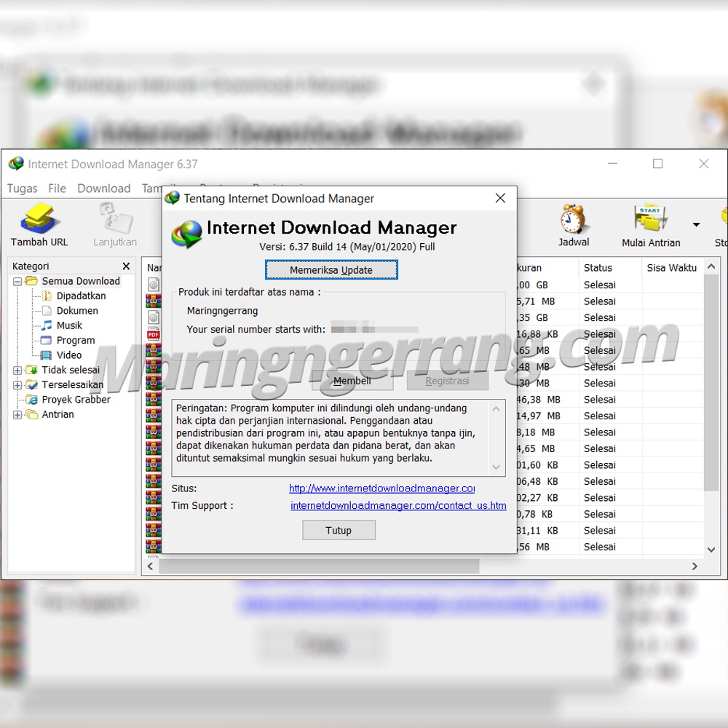Collapse the Semua Download tree node

pyautogui.click(x=17, y=281)
